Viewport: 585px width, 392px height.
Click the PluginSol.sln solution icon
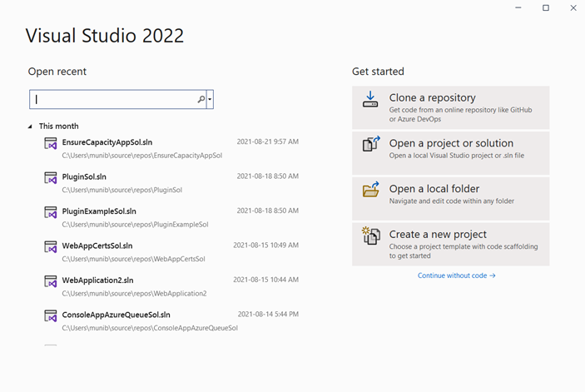point(51,177)
